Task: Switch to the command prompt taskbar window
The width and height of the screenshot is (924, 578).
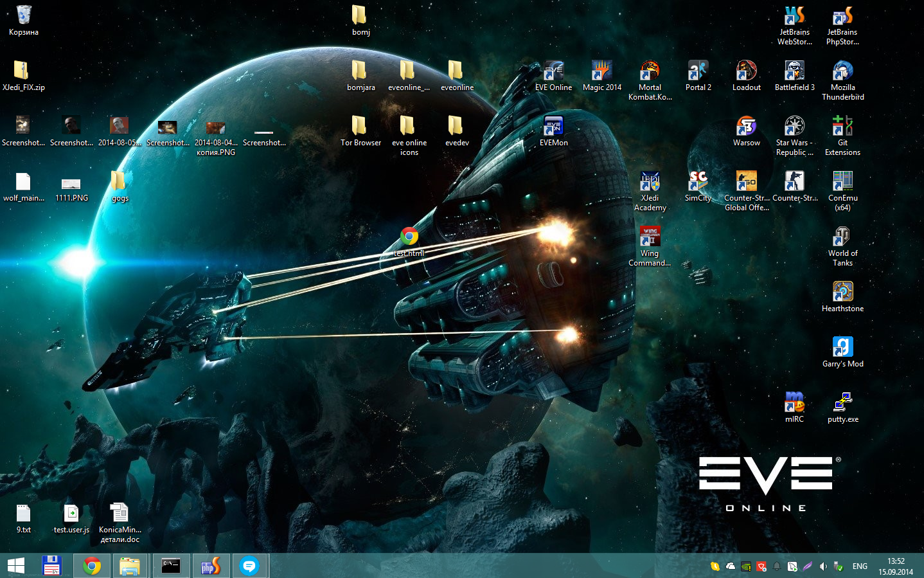Action: pos(171,566)
